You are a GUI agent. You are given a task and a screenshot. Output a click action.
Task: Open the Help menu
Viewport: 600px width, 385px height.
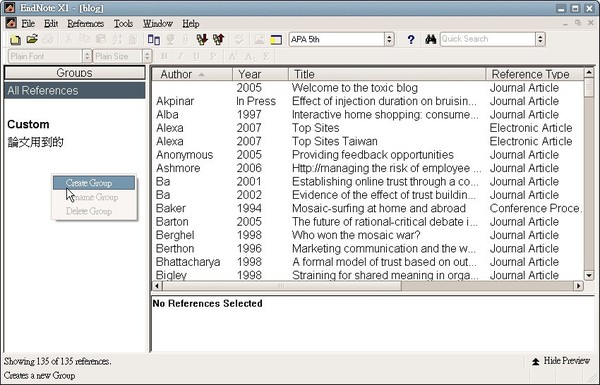click(x=191, y=23)
